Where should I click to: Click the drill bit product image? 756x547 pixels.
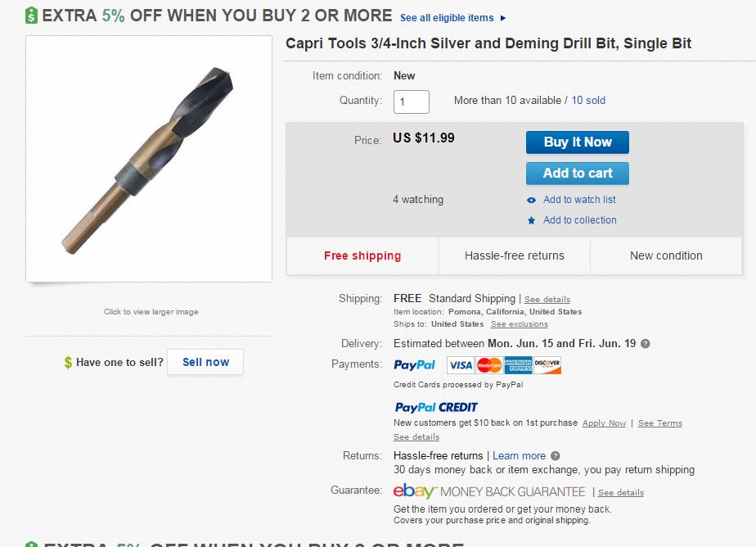149,159
